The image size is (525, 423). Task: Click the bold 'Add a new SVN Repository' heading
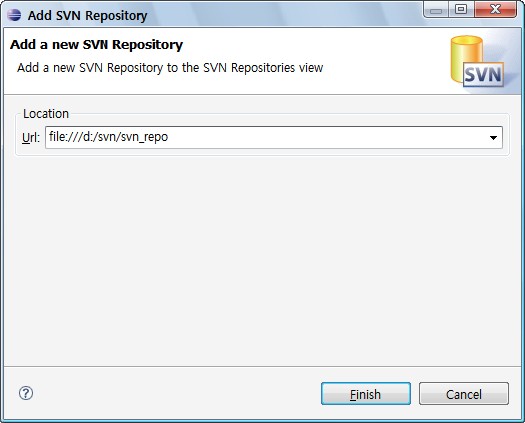pos(96,45)
